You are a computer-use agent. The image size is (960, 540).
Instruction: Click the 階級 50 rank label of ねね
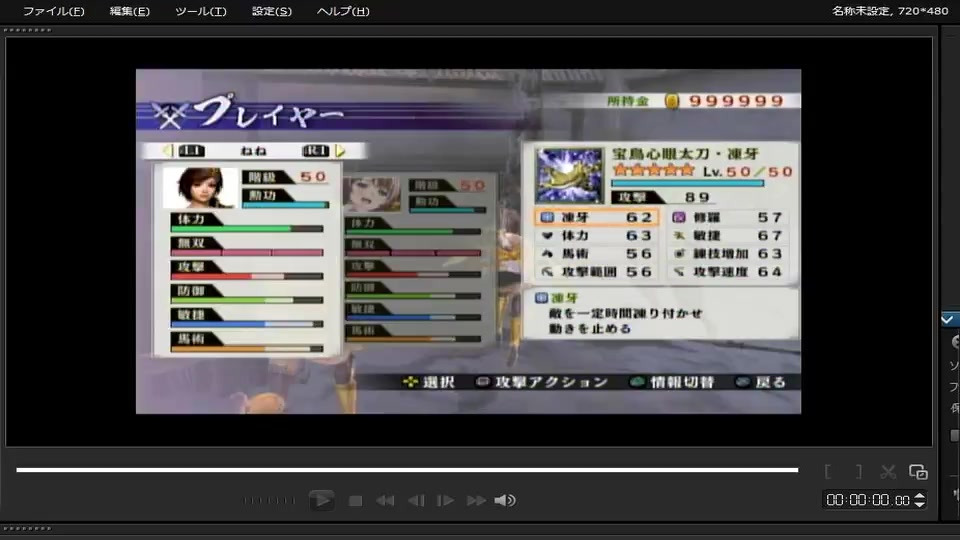point(285,177)
